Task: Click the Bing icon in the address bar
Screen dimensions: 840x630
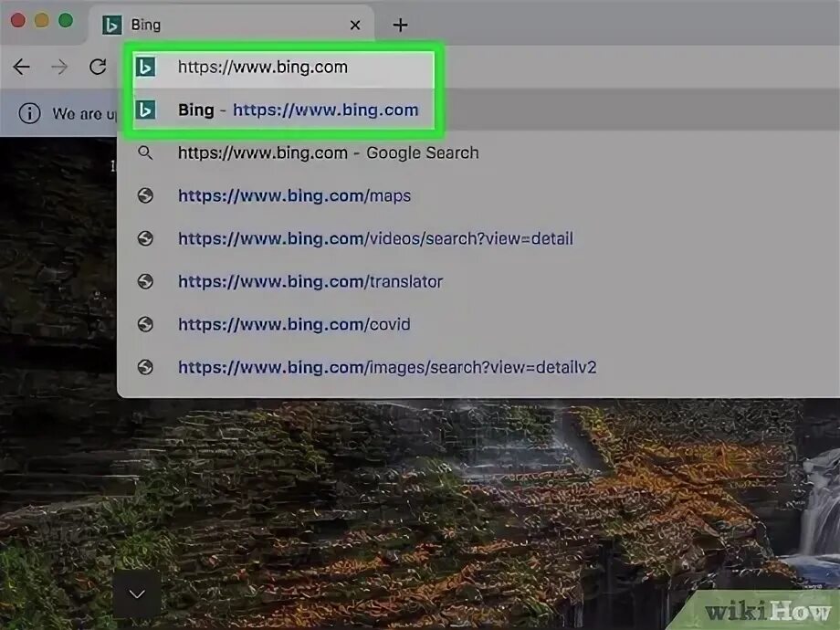Action: pos(145,67)
